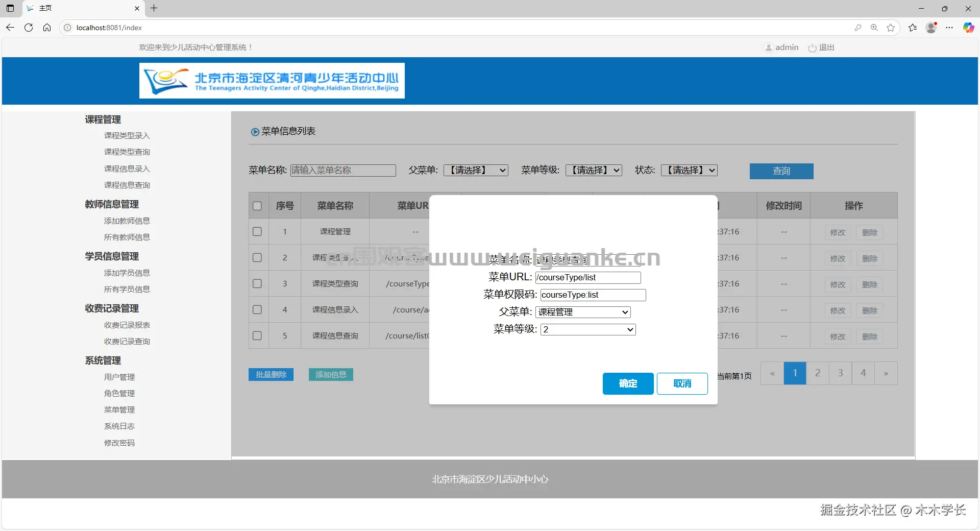Open the tab actions icon at top left
This screenshot has height=531, width=980.
pos(10,8)
